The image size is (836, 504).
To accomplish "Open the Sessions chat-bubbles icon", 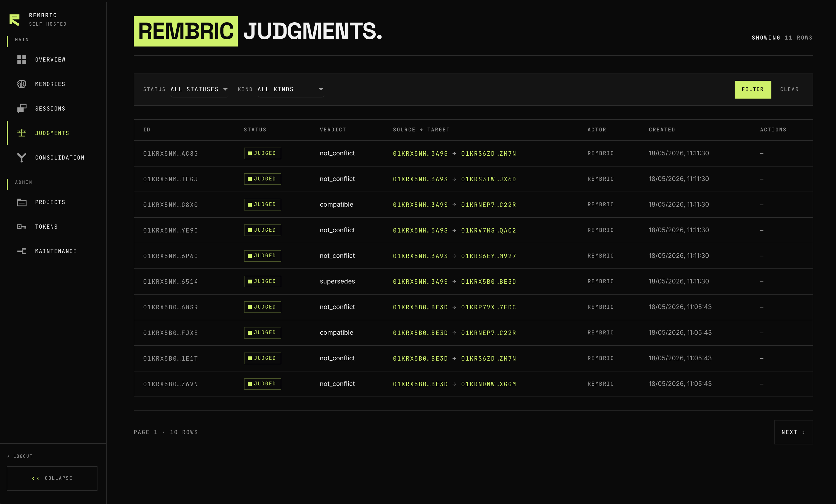I will 22,109.
